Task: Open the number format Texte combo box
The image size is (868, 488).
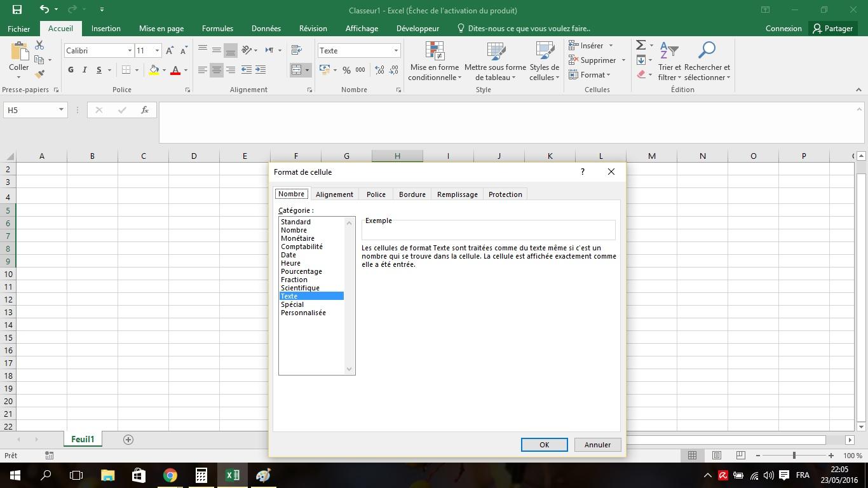Action: (x=359, y=50)
